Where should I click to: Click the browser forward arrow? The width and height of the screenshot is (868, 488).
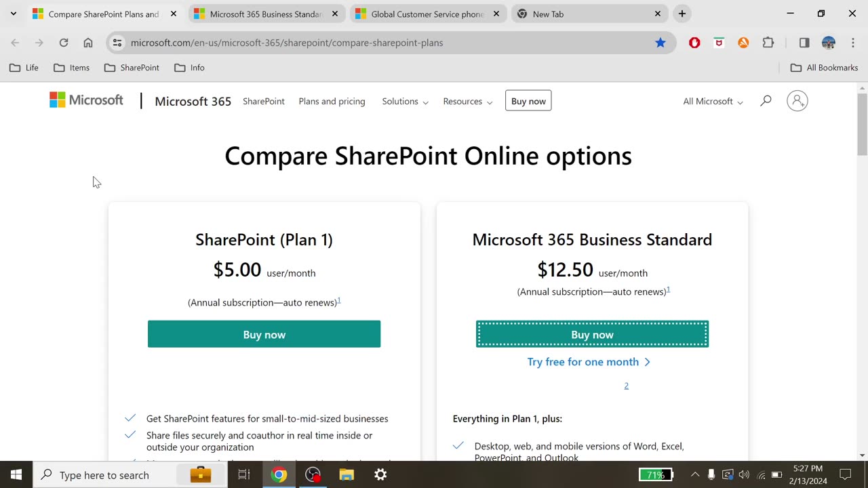click(39, 43)
